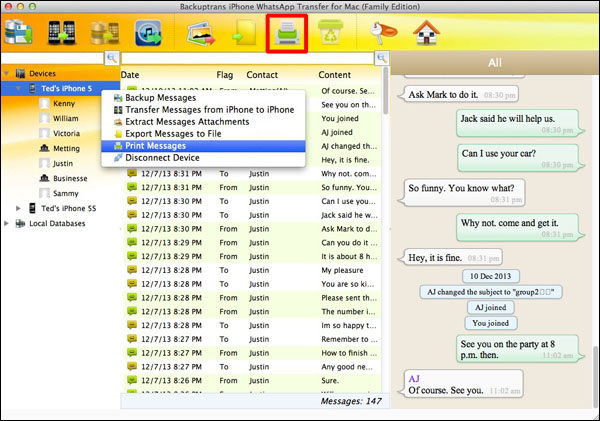The width and height of the screenshot is (600, 421).
Task: Select the message row 'Im so happy t...'
Action: pyautogui.click(x=252, y=325)
